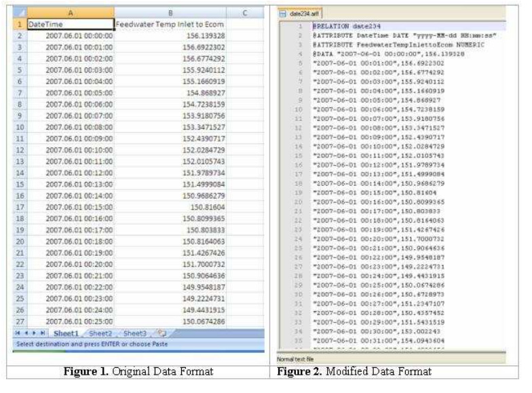The width and height of the screenshot is (532, 393).
Task: Click the DateTime cell A1
Action: click(70, 24)
